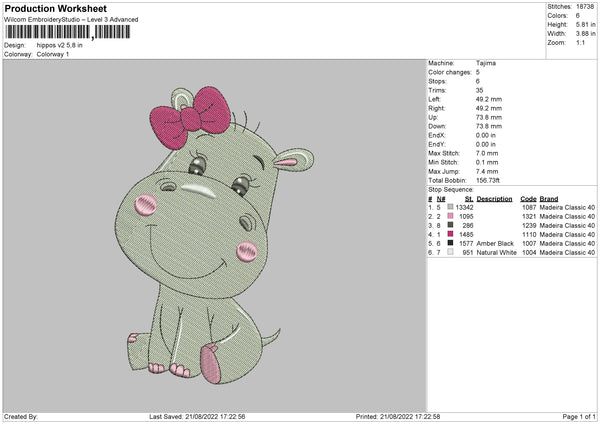Screen dimensions: 600x424
Task: Click the 'Amber Black' description
Action: click(x=495, y=243)
